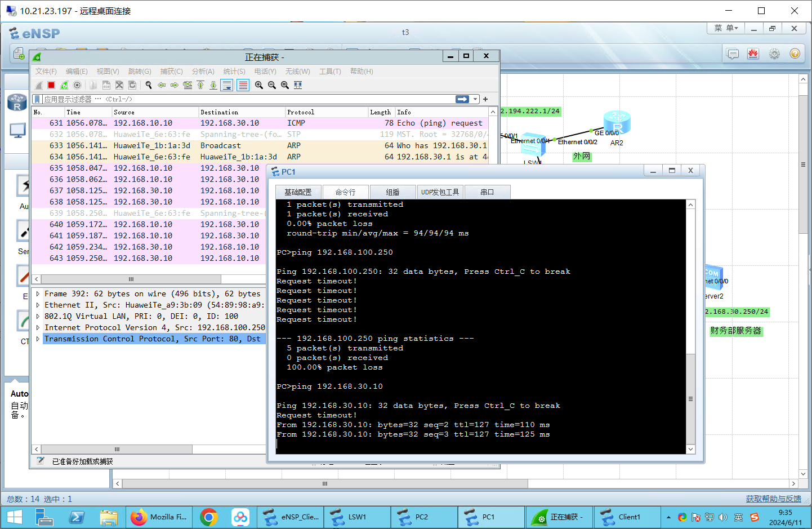Click the display filter input field
The height and width of the screenshot is (529, 812).
pos(248,99)
